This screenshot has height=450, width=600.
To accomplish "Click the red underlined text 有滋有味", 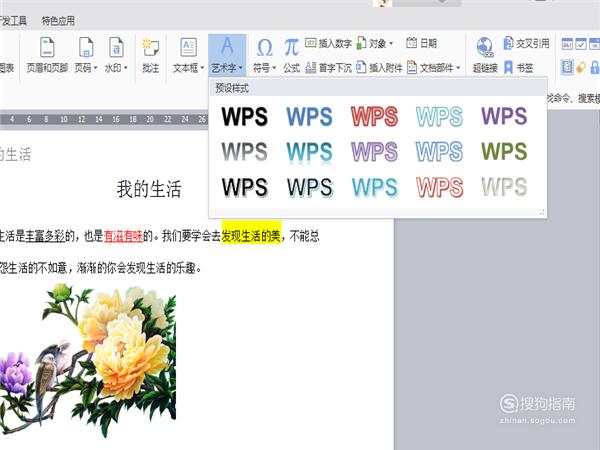I will [123, 236].
